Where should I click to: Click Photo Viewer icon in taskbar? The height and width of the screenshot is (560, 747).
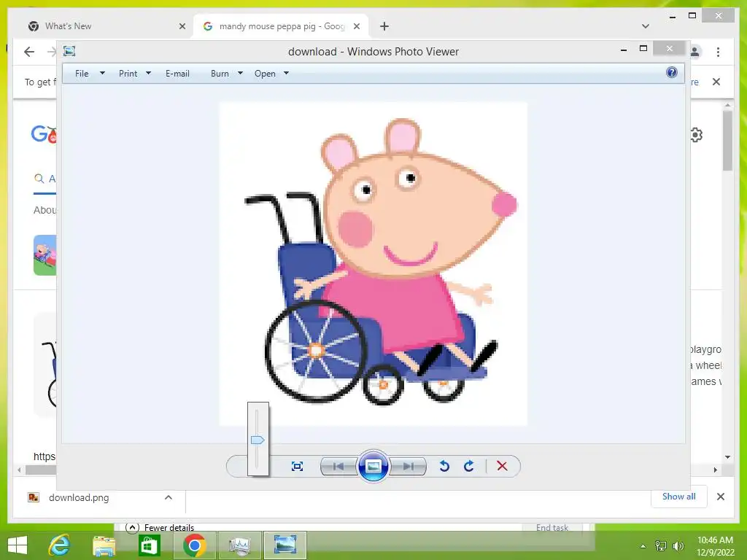[285, 545]
